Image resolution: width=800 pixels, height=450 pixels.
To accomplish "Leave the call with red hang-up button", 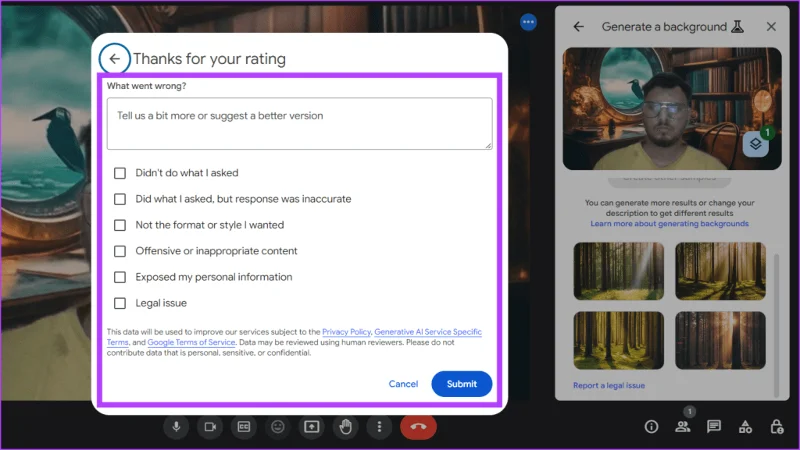I will 418,427.
